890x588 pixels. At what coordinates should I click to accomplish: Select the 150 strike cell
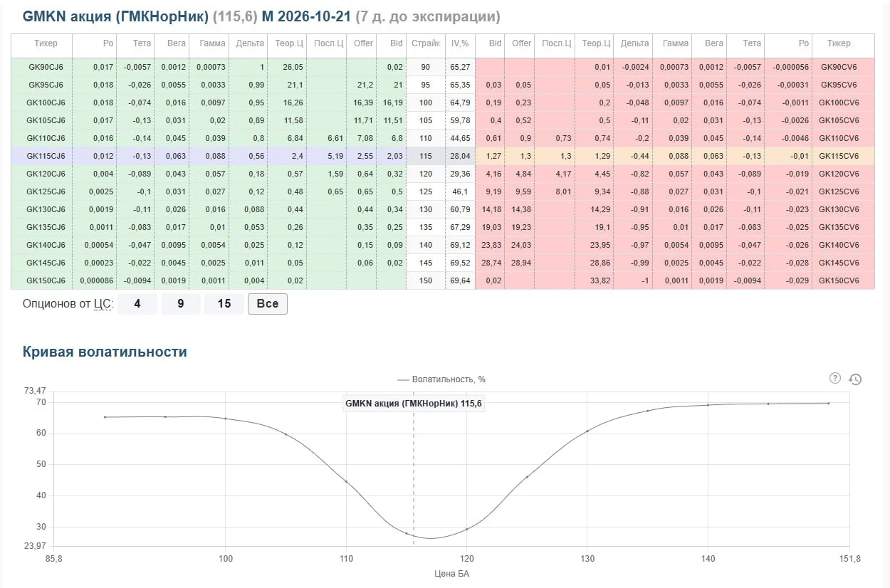coord(426,280)
